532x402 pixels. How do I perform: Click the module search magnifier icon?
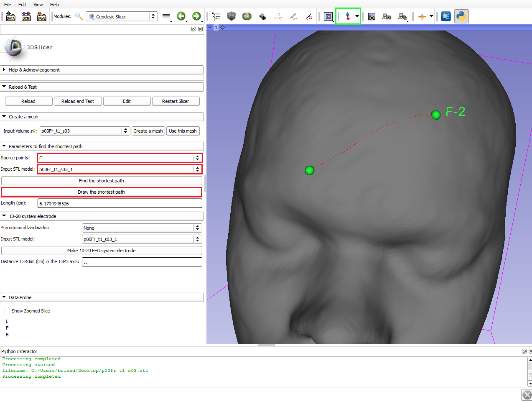(79, 16)
